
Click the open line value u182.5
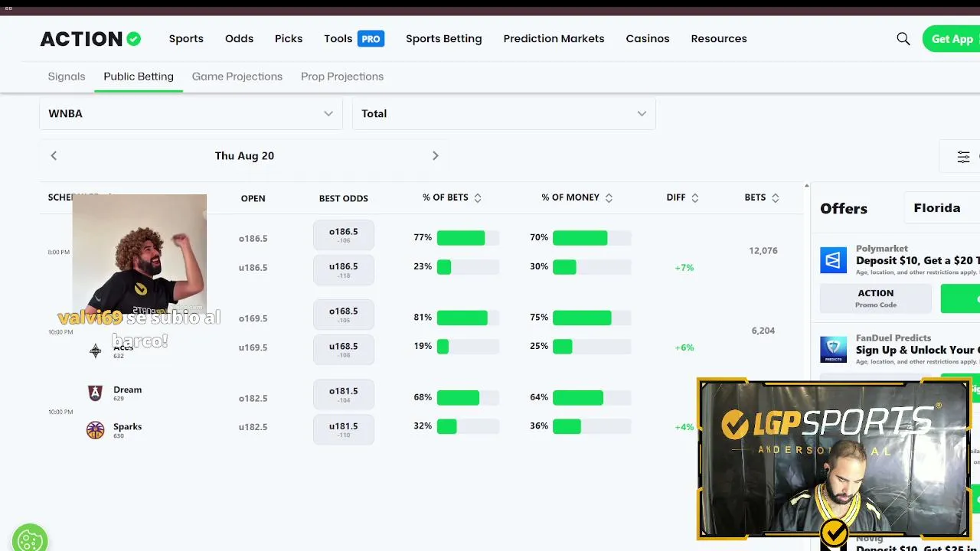point(253,427)
